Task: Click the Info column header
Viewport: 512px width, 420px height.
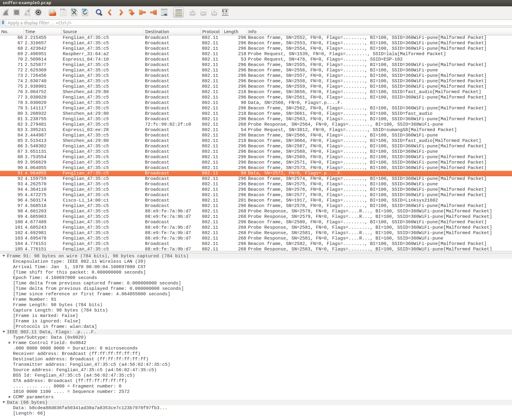Action: tap(379, 32)
